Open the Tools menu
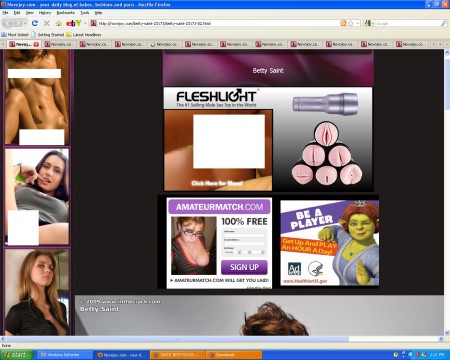 (x=85, y=13)
